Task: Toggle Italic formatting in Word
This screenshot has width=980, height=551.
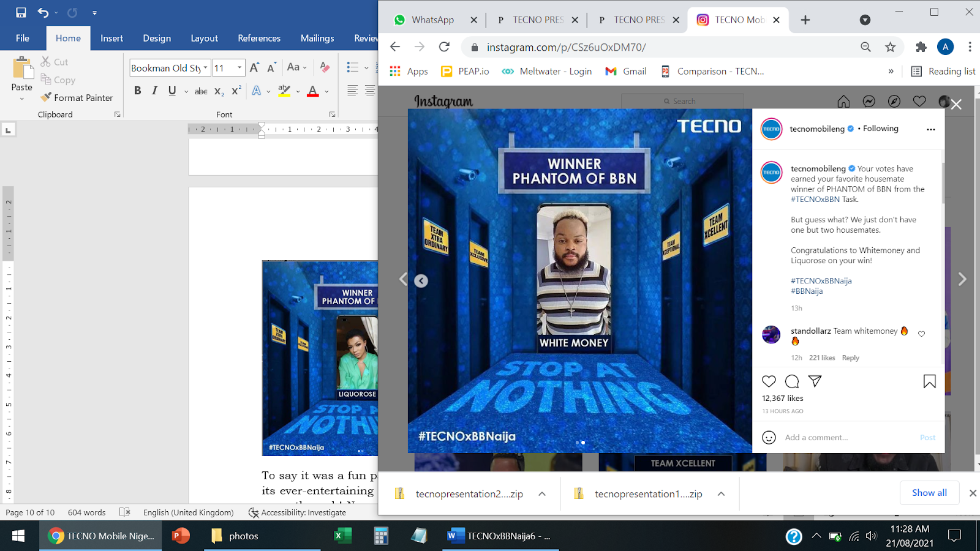Action: click(154, 91)
